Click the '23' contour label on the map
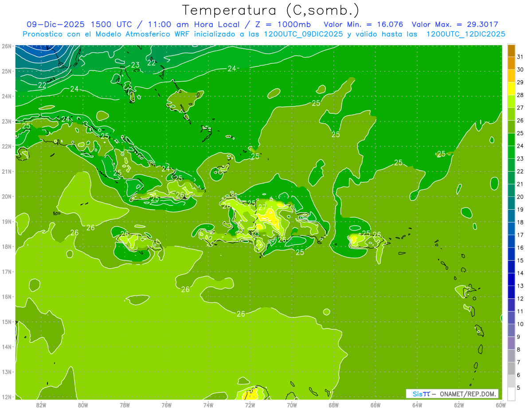This screenshot has height=411, width=532. (135, 65)
